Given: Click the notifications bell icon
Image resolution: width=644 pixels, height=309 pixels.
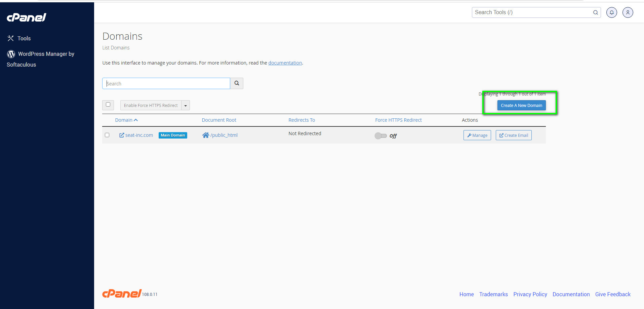Looking at the screenshot, I should point(611,12).
